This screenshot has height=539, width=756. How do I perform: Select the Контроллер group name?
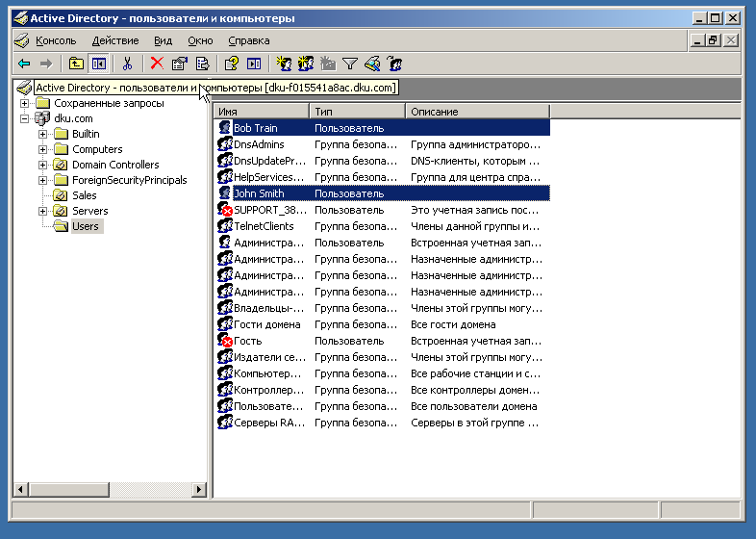[269, 390]
